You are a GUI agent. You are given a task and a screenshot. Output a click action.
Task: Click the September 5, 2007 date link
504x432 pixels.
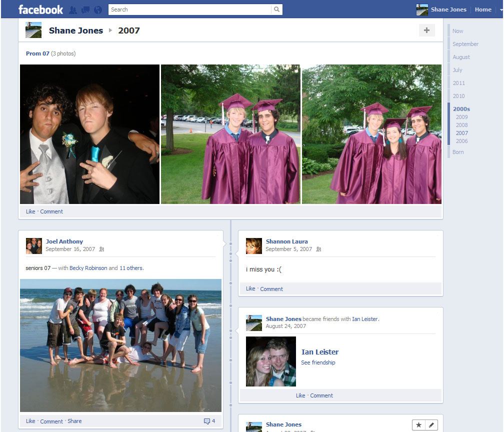288,249
